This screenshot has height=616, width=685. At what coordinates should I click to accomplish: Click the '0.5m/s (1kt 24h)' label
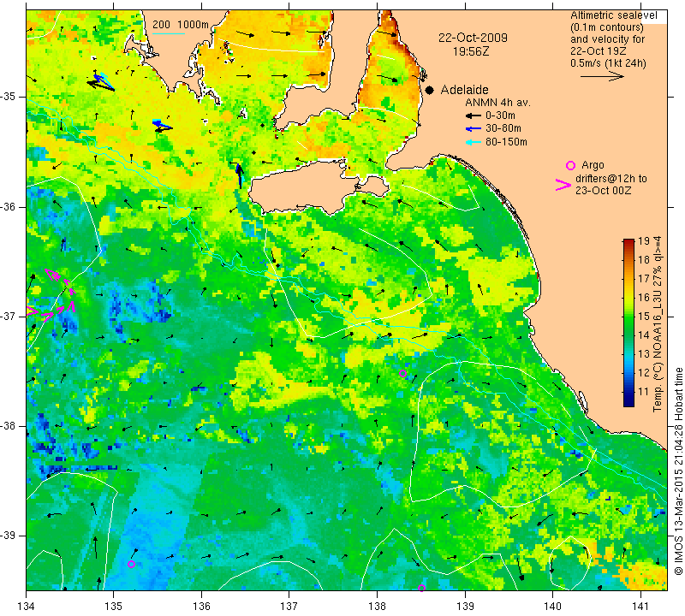pos(608,63)
